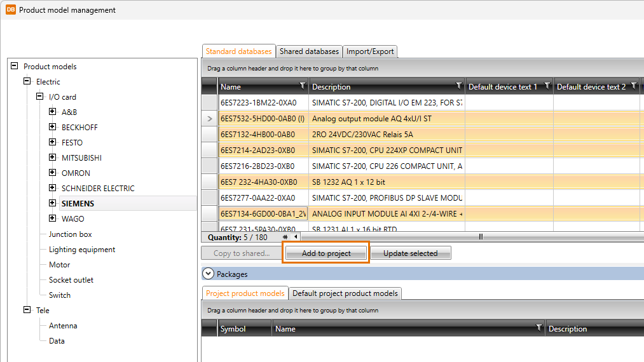
Task: Switch to the Shared databases tab
Action: click(309, 51)
